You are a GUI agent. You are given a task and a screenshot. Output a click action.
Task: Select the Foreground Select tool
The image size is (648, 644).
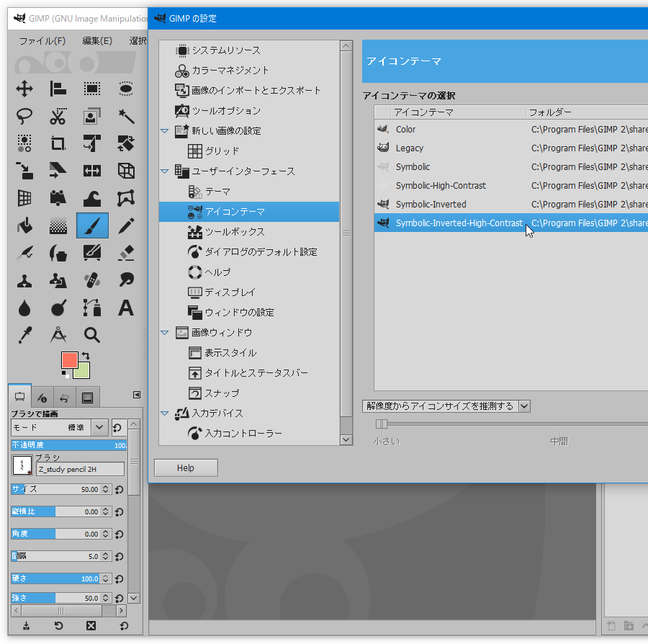click(x=91, y=117)
